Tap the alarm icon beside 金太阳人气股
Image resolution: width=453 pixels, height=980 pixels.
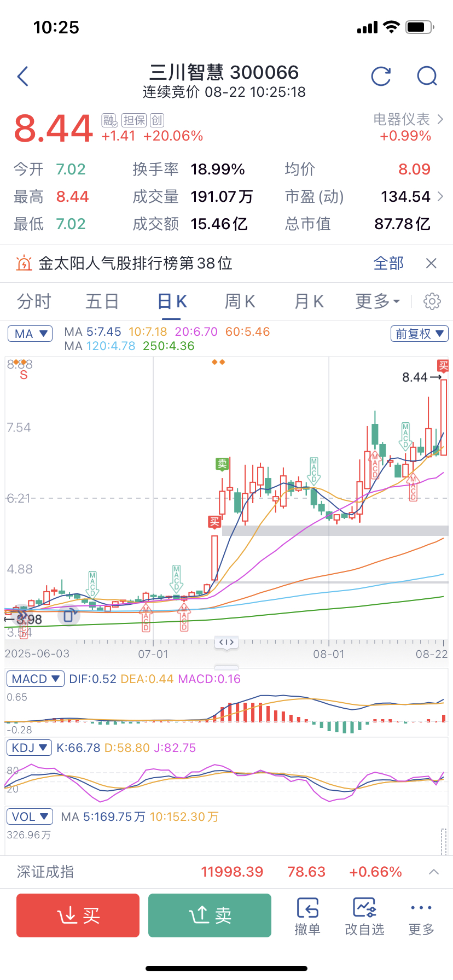coord(24,264)
